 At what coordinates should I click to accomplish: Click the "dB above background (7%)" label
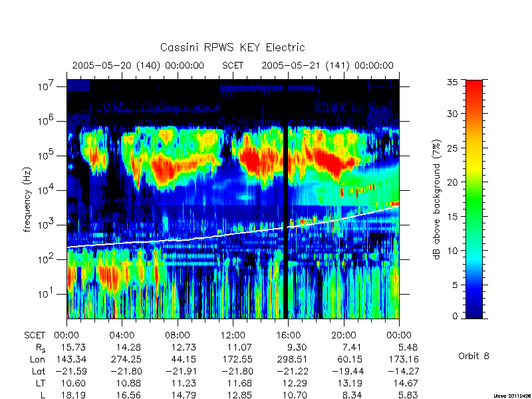coord(438,199)
